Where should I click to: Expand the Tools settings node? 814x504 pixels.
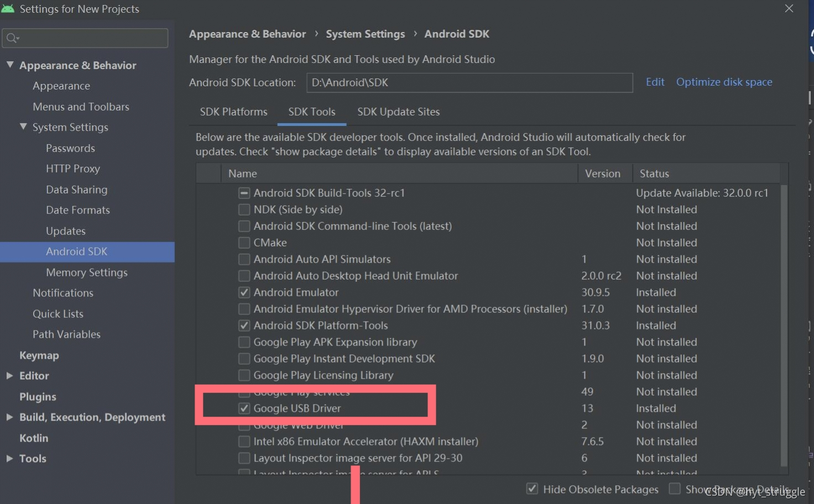(x=10, y=459)
